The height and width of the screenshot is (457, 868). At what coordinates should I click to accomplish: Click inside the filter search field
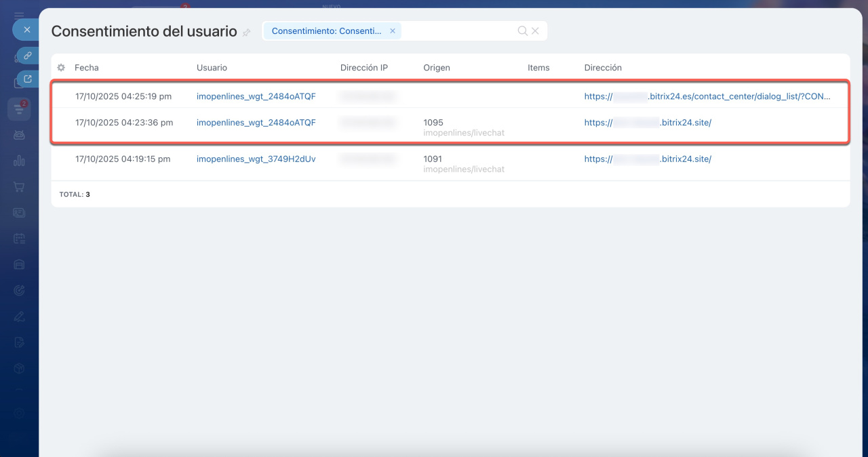pos(458,31)
